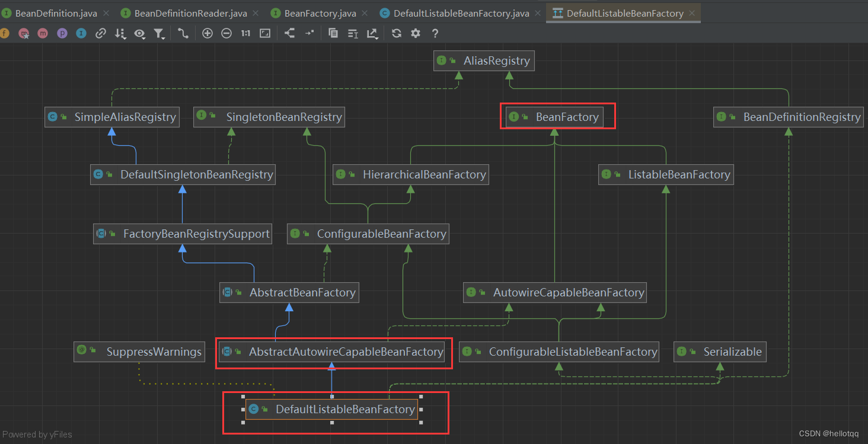Select the BeanFactory interface node
This screenshot has width=868, height=444.
[554, 117]
